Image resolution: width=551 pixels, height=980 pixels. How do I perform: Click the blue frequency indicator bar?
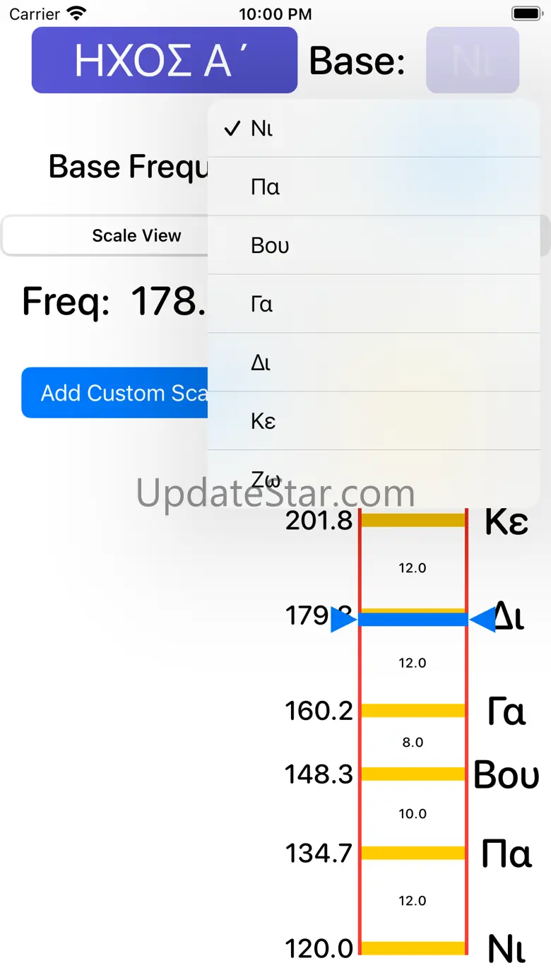click(413, 620)
